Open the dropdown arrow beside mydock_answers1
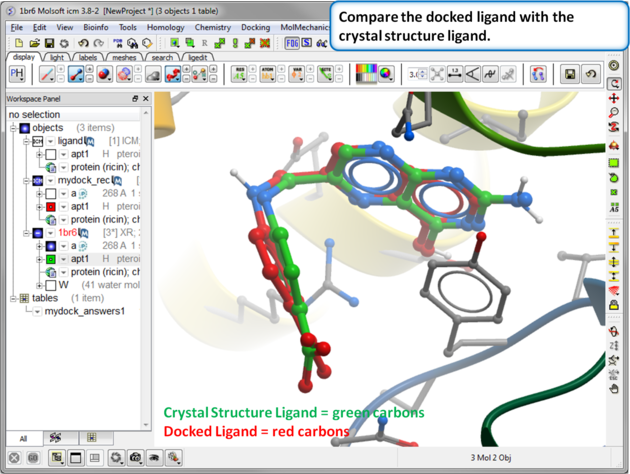 click(x=37, y=311)
